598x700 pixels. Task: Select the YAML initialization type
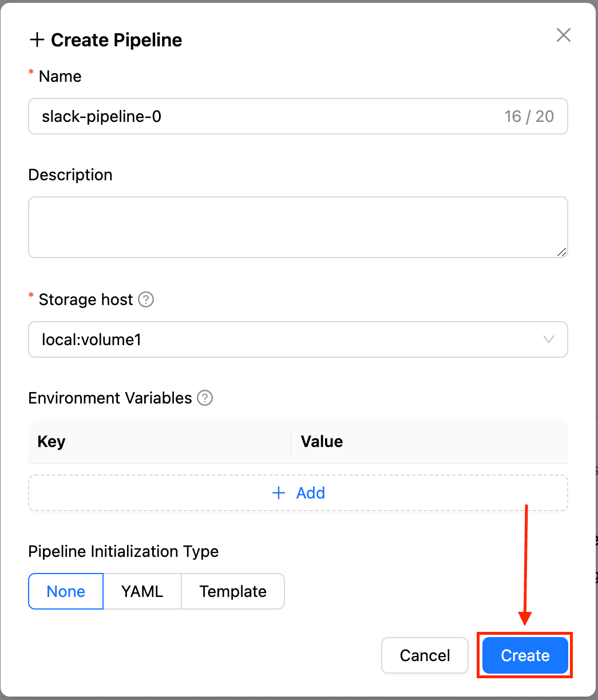[142, 591]
